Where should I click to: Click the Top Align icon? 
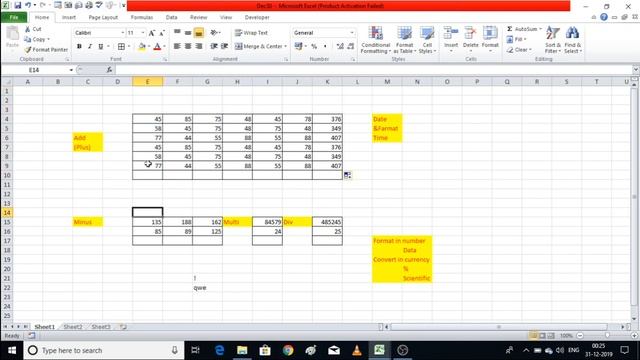177,32
